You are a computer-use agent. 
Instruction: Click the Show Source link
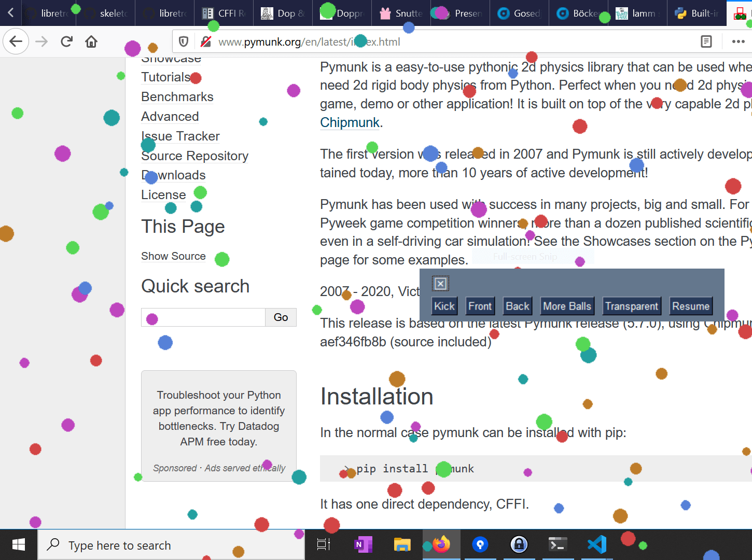[x=173, y=256]
